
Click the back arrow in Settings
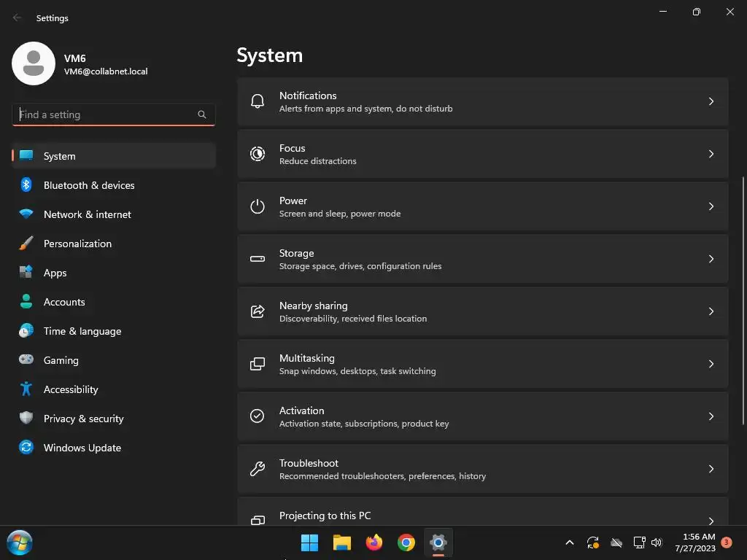tap(18, 17)
